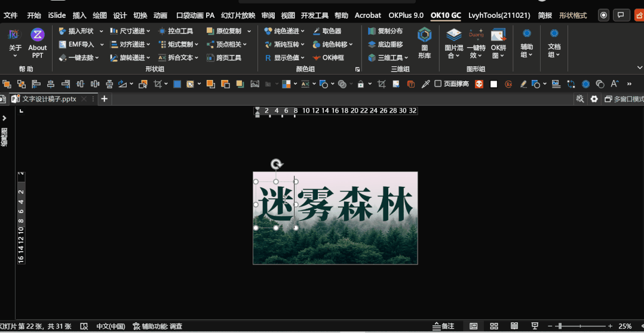
Task: Click the blue square fill swatch
Action: click(x=177, y=84)
